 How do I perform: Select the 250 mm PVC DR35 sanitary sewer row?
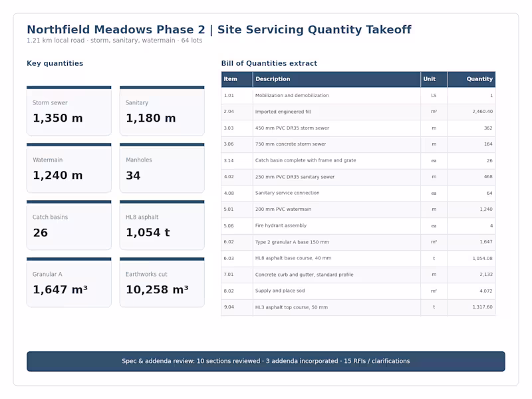click(x=358, y=177)
